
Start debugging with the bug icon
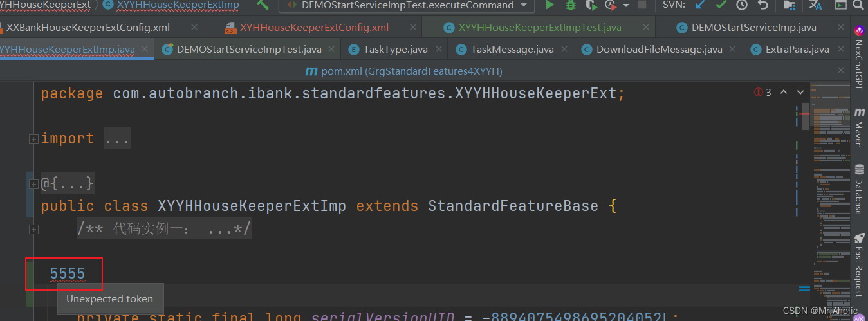coord(570,5)
